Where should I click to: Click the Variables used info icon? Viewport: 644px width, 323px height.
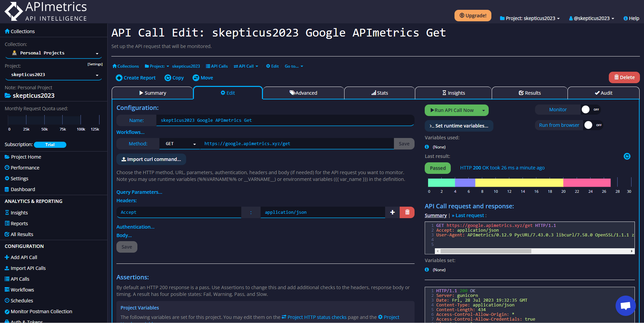point(427,147)
